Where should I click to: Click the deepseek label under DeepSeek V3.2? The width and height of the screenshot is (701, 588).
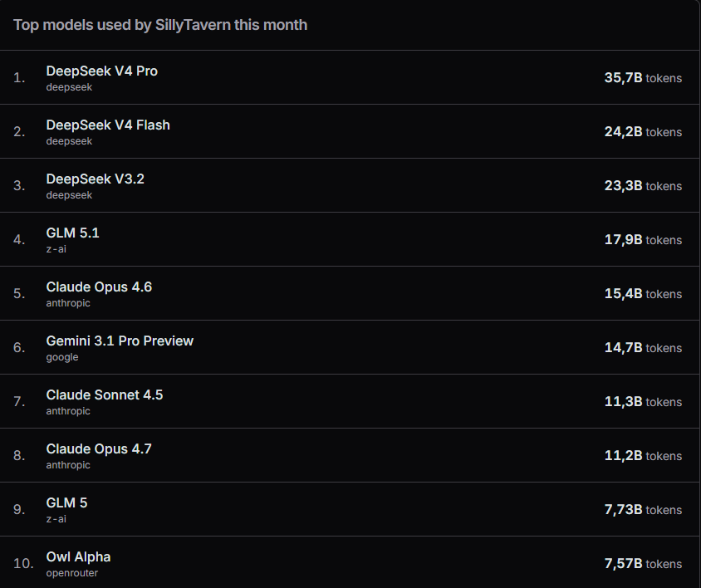point(69,195)
